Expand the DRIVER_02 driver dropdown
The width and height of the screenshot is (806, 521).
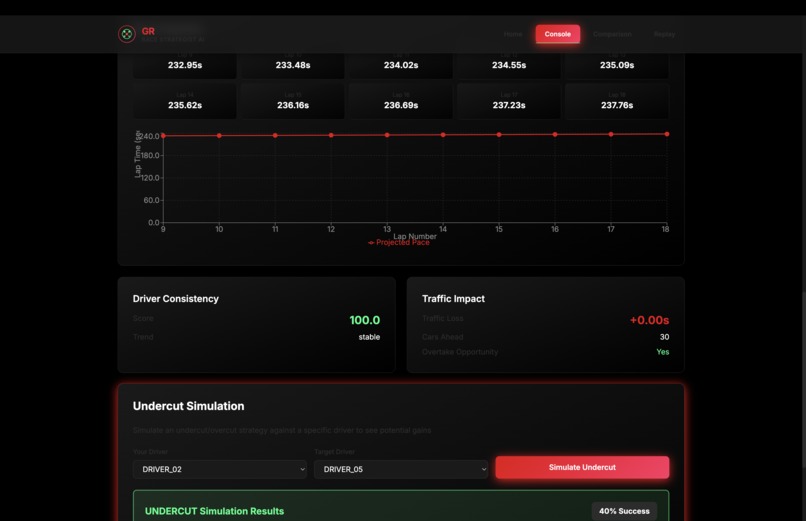[220, 469]
